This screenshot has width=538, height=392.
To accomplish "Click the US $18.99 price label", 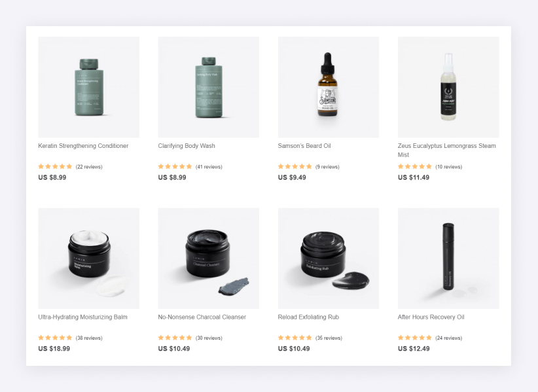I will 54,348.
